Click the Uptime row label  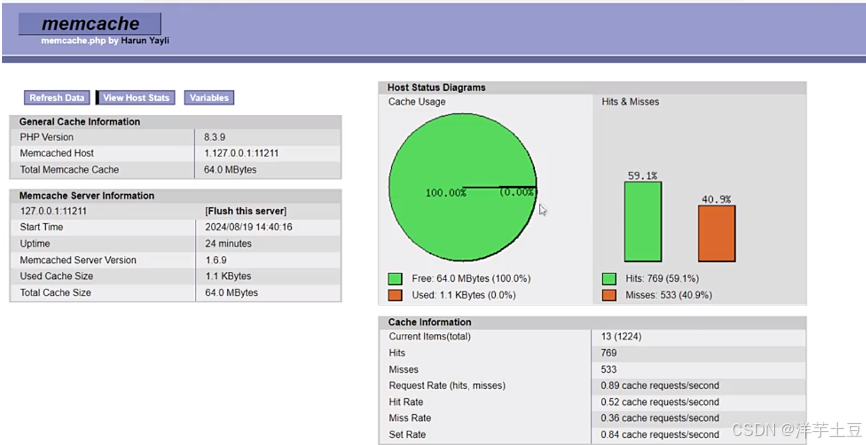pos(35,243)
